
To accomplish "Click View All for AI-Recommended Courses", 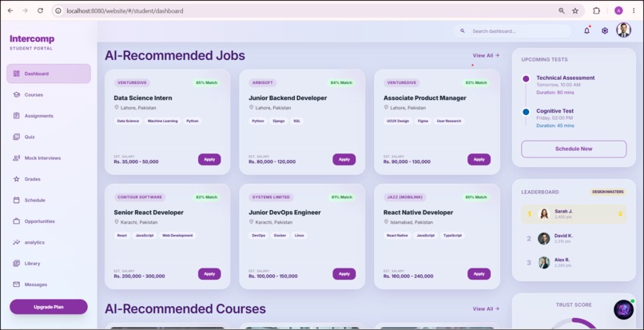I will click(x=486, y=308).
